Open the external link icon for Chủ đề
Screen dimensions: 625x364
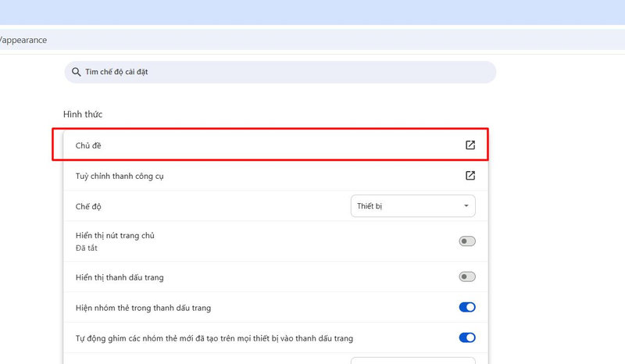click(x=470, y=145)
